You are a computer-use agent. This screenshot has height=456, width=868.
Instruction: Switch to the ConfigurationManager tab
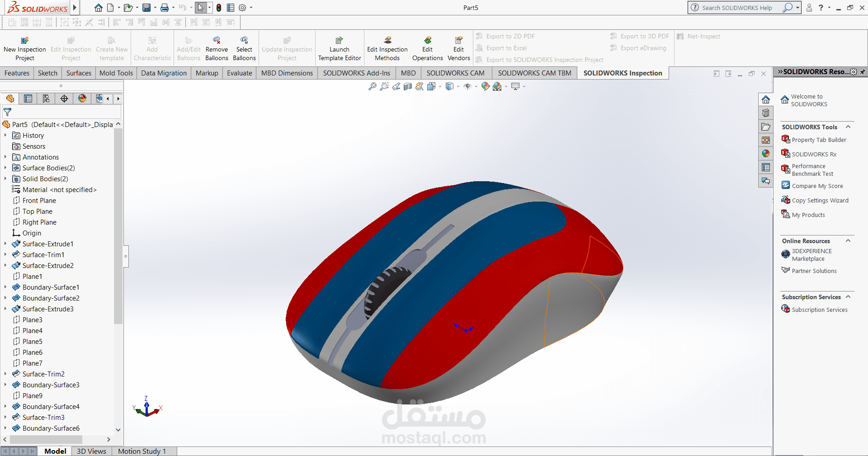[46, 99]
